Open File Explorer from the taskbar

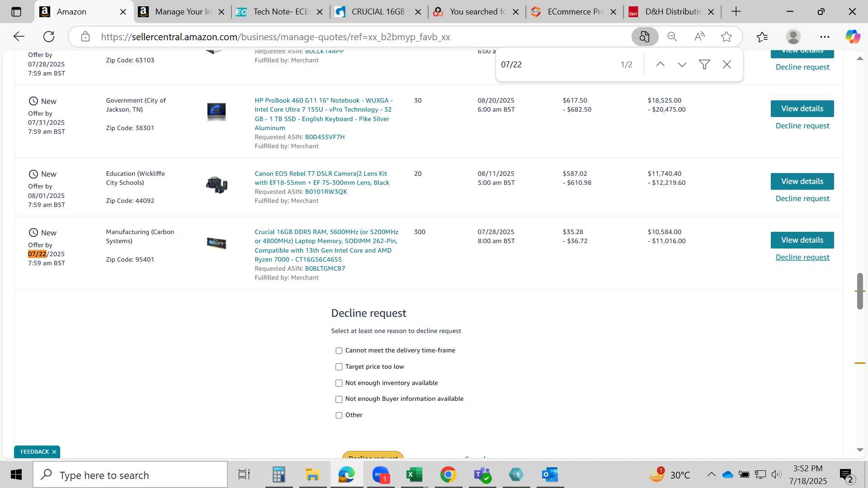(312, 475)
